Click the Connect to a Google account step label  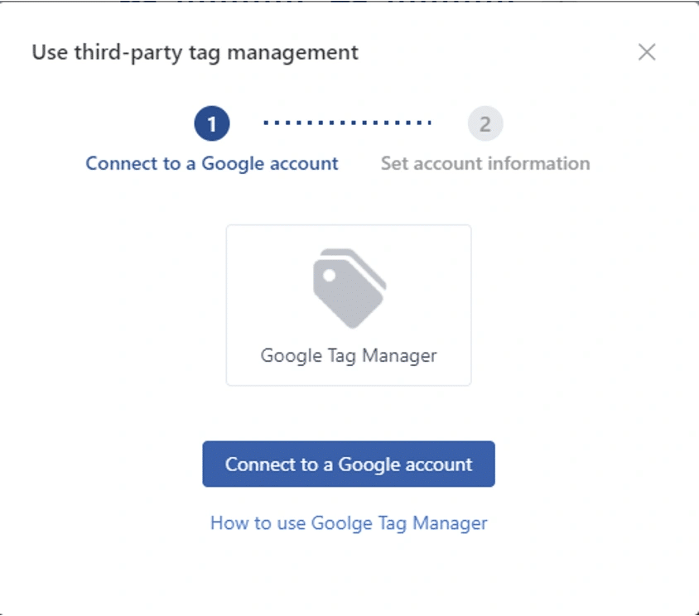pos(212,164)
